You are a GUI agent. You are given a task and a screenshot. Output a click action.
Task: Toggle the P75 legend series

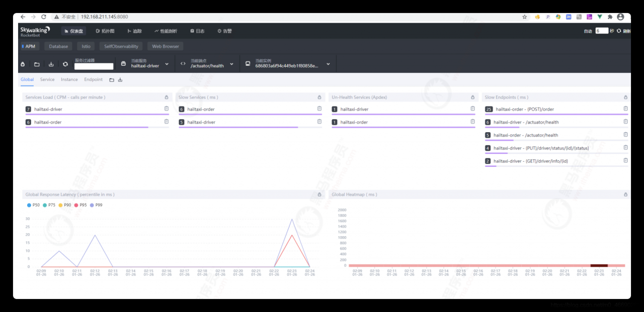pyautogui.click(x=49, y=205)
